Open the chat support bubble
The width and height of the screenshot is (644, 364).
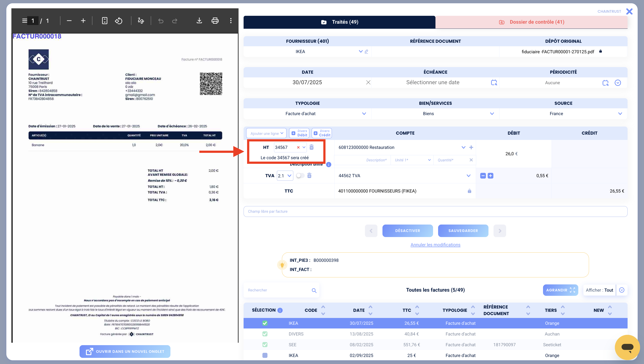627,347
